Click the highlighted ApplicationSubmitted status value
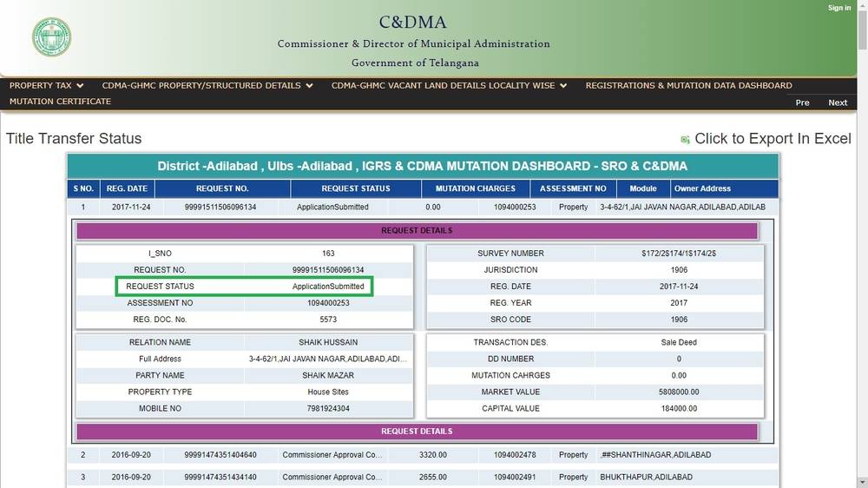Image resolution: width=868 pixels, height=488 pixels. click(328, 287)
